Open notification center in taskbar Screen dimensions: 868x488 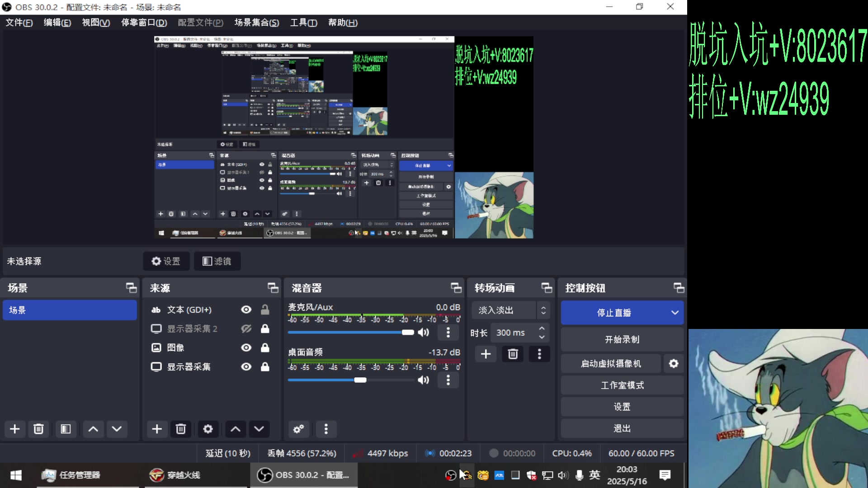coord(665,475)
